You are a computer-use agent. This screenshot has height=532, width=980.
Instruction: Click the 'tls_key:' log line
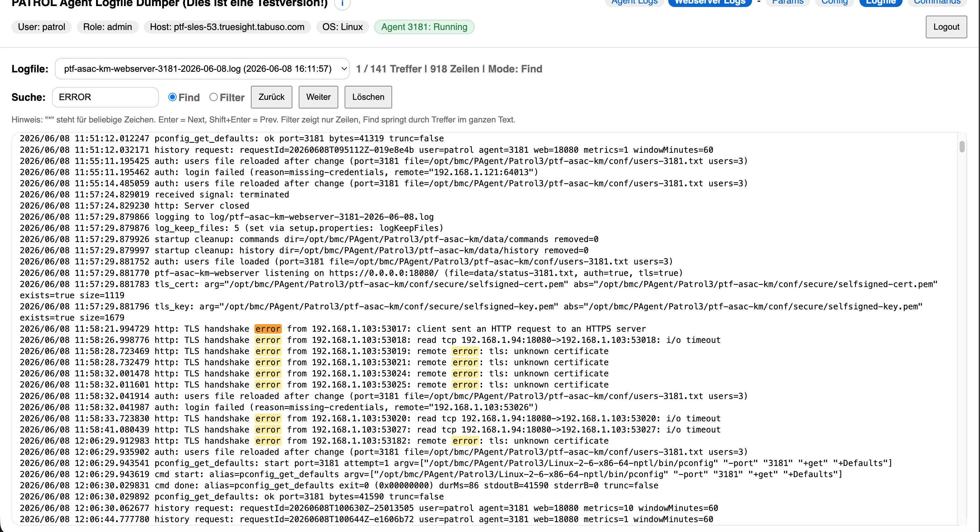point(471,312)
